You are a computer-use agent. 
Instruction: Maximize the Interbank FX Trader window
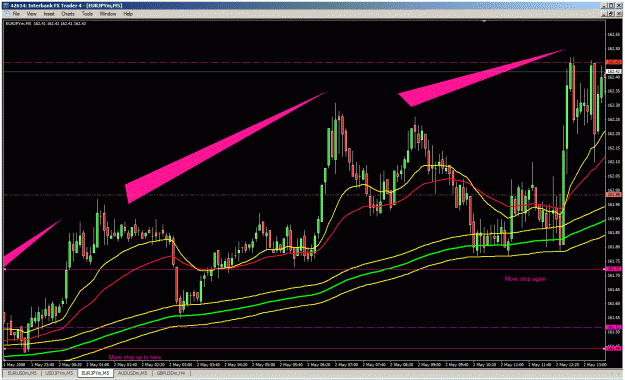point(612,6)
